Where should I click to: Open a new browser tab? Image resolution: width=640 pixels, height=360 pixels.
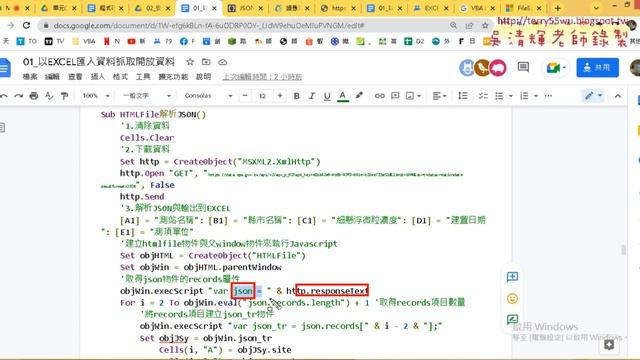click(x=558, y=8)
